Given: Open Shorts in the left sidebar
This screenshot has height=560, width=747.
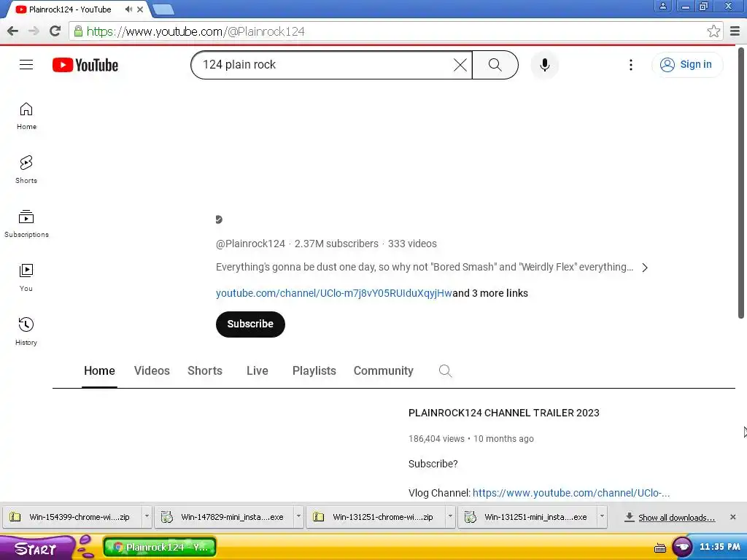Looking at the screenshot, I should tap(26, 170).
